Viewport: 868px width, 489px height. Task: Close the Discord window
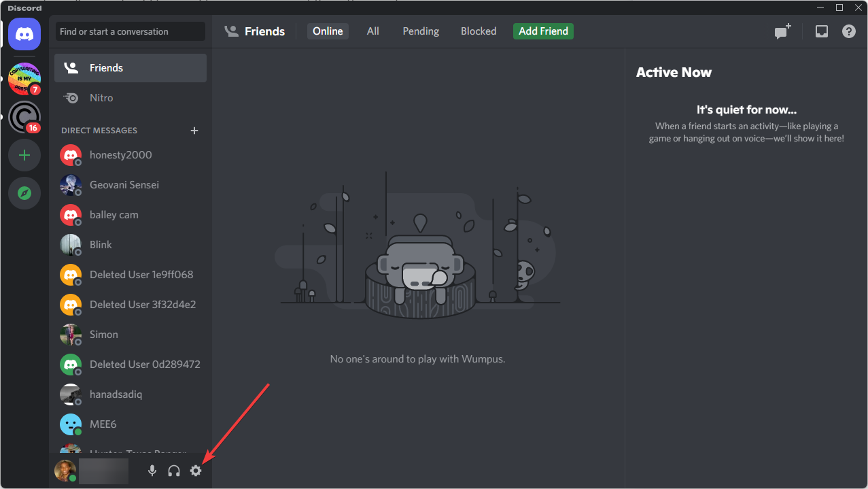pos(858,7)
